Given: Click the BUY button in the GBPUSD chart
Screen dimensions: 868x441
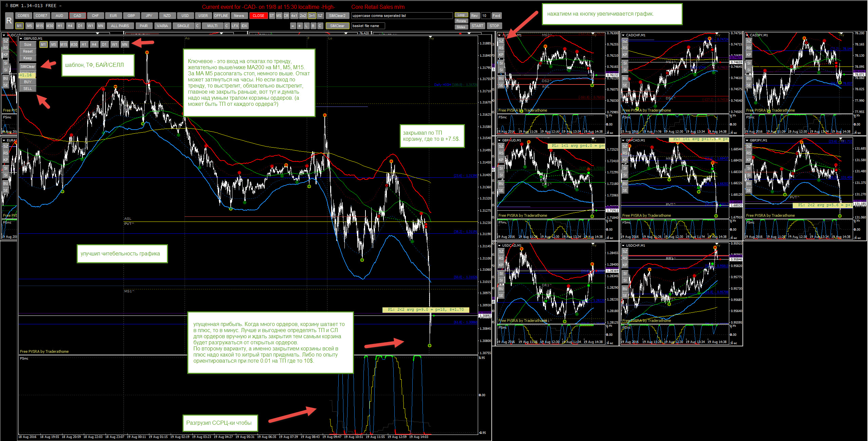Looking at the screenshot, I should 28,82.
